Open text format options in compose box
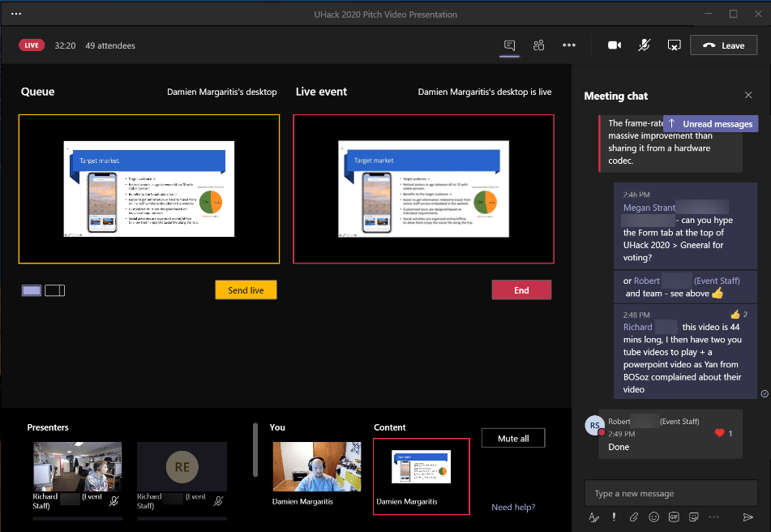This screenshot has width=771, height=532. (594, 517)
